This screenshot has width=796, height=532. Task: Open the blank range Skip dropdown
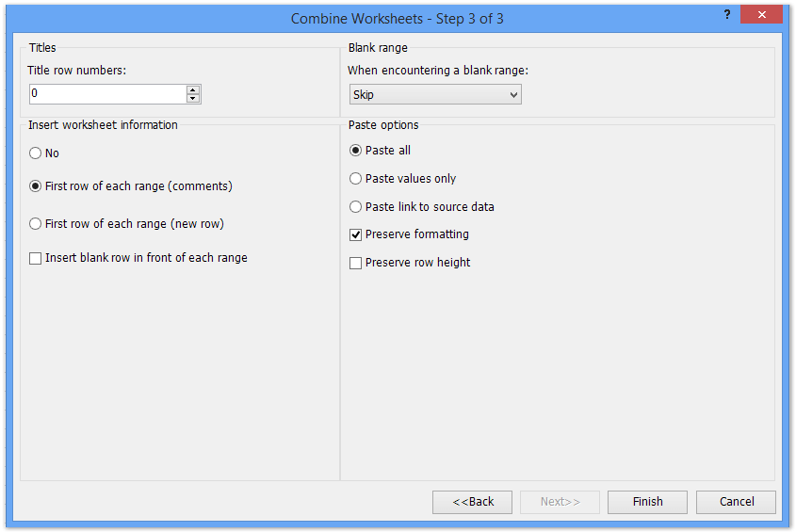[x=435, y=94]
